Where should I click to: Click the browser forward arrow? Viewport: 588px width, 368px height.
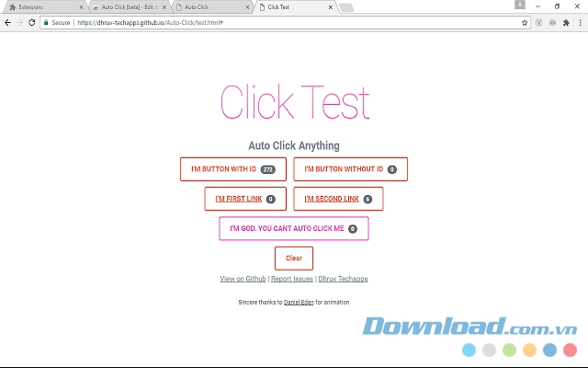click(x=19, y=22)
